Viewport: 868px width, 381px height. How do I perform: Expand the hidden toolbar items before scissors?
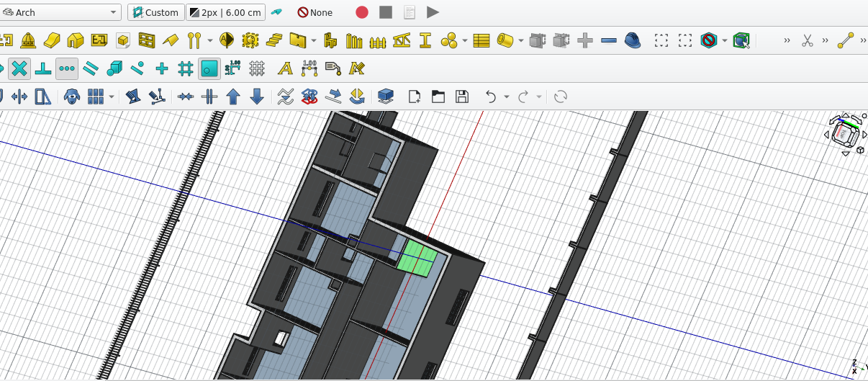787,40
